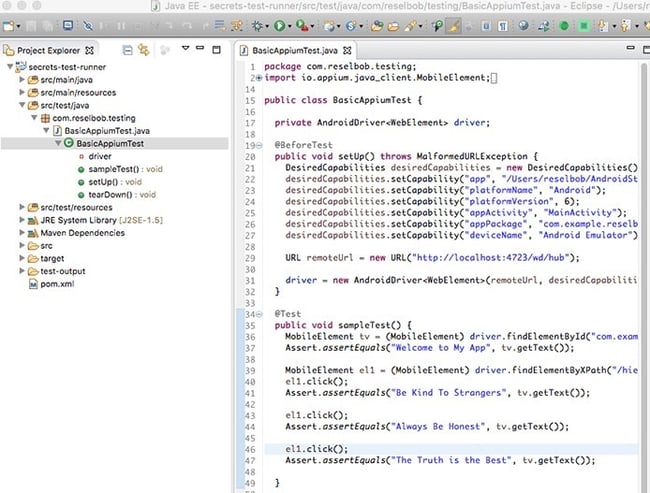Click the el1.click() code on line 46
This screenshot has height=493, width=650.
[317, 449]
